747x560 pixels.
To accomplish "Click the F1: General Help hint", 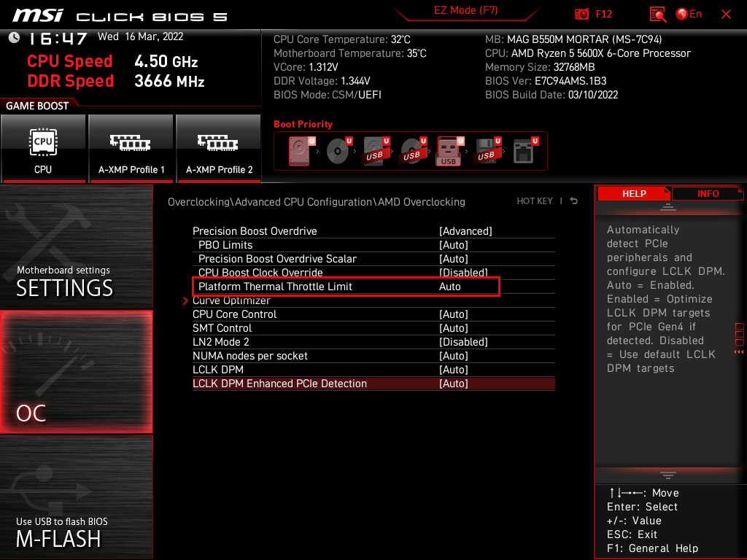I will coord(652,548).
